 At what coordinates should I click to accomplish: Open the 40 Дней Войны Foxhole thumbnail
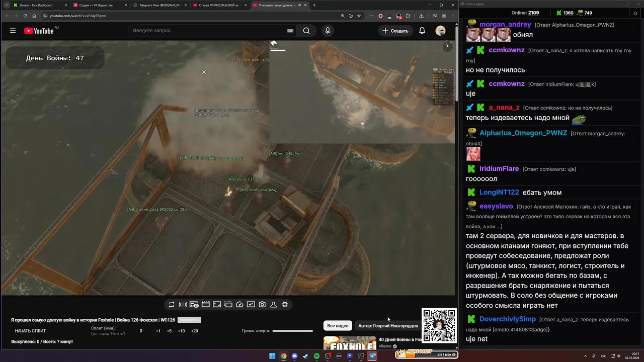349,342
